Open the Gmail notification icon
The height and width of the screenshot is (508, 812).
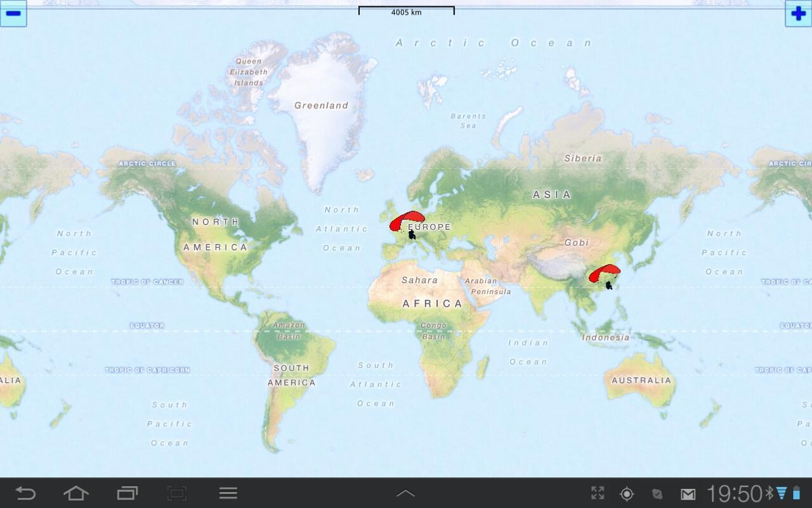click(x=688, y=493)
